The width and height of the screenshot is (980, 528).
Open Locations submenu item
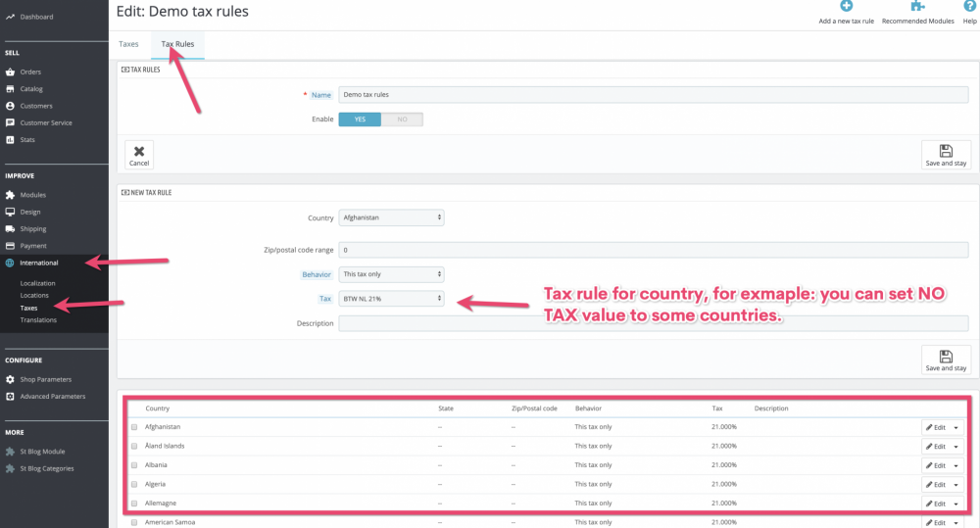(34, 296)
